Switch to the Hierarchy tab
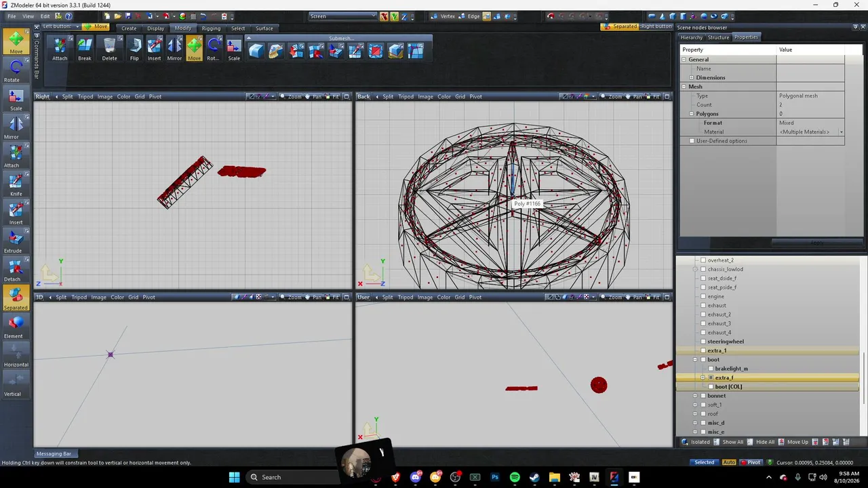Screen dimensions: 868x488 click(x=692, y=37)
